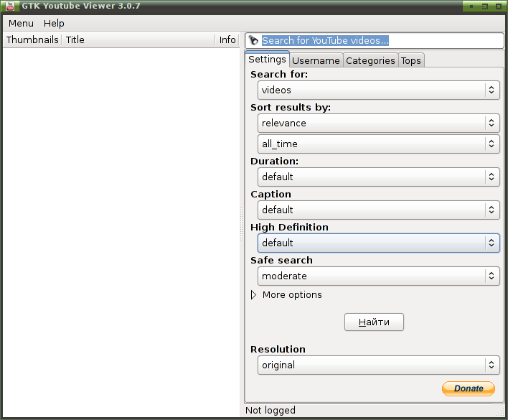Click the Search for YouTube videos field

pos(375,40)
